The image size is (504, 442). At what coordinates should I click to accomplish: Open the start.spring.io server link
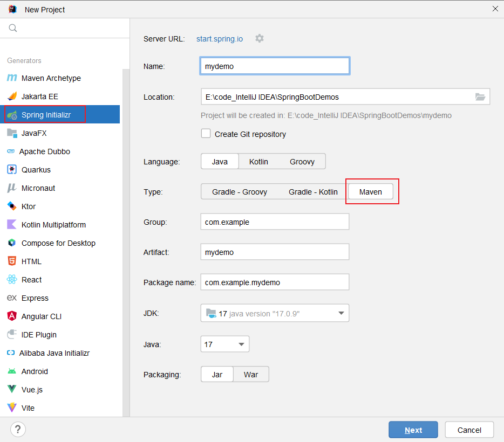coord(220,39)
